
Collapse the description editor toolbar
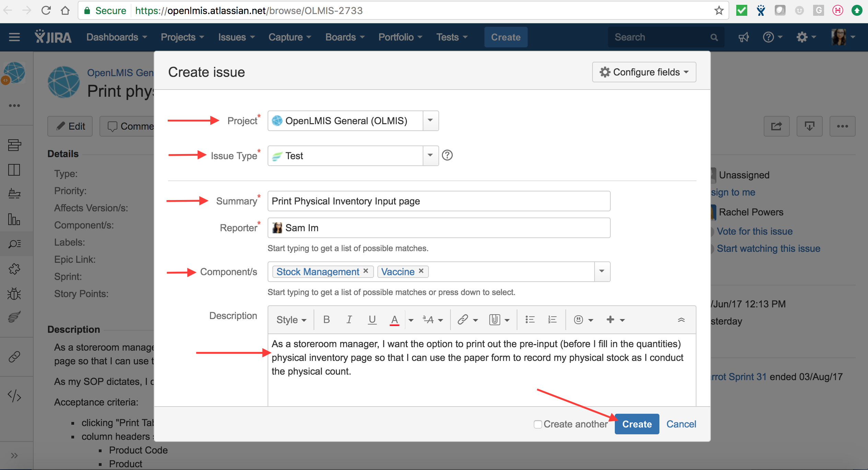681,320
